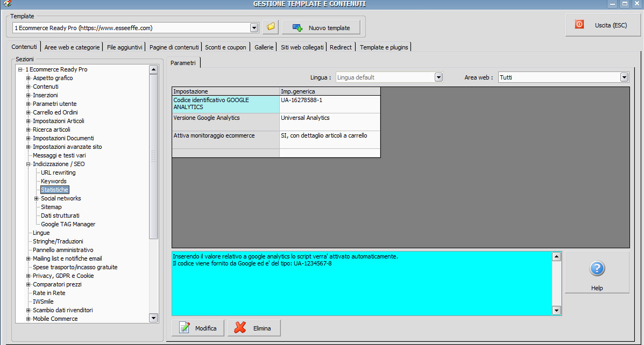Open the Gallerie tab
The width and height of the screenshot is (644, 345).
264,47
